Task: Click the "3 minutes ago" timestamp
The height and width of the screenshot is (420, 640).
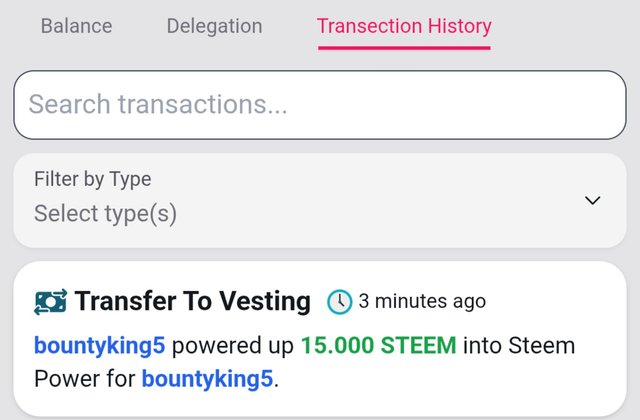Action: (422, 301)
